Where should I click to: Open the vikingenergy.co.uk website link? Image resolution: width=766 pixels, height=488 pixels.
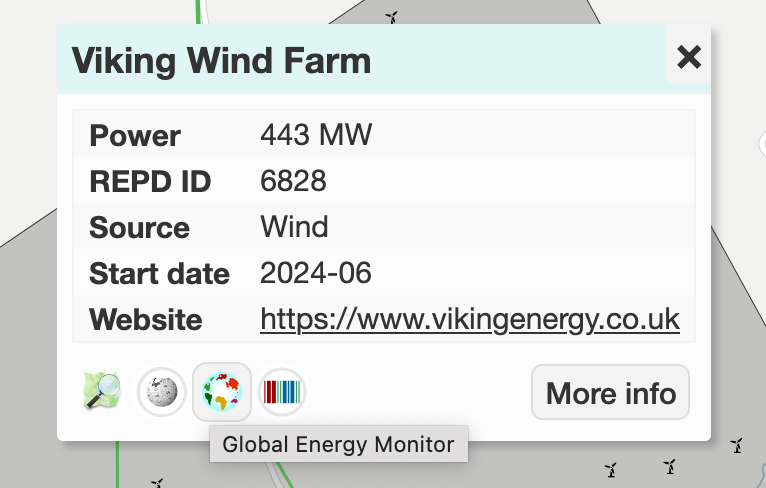coord(470,319)
